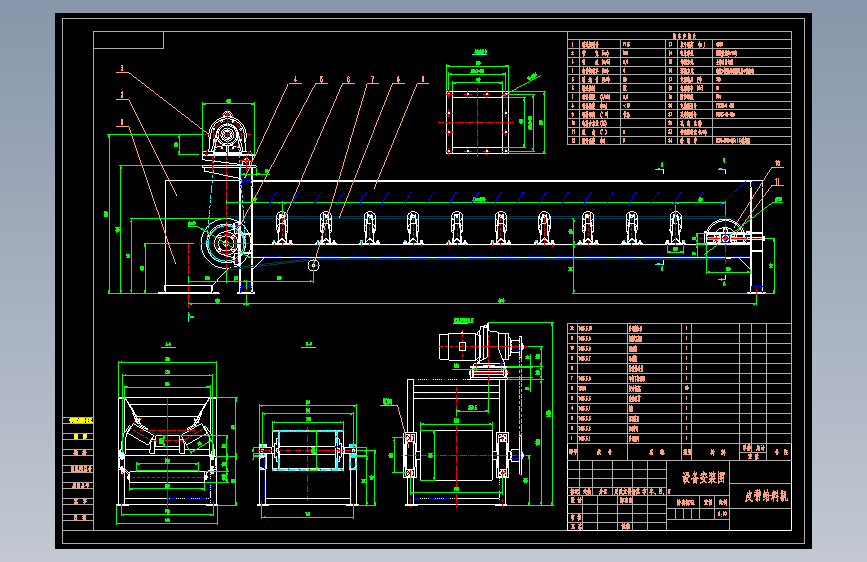Screen dimensions: 867x562
Task: Pick part balloon number 10
Action: coord(777,163)
